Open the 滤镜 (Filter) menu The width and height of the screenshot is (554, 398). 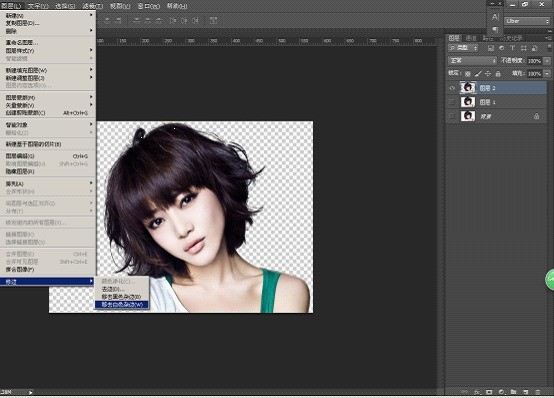pyautogui.click(x=93, y=6)
